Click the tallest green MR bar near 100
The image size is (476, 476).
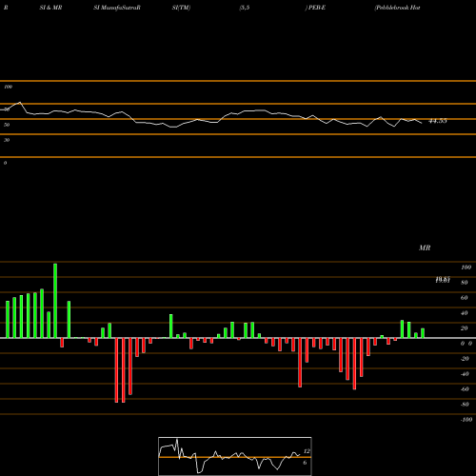click(55, 301)
